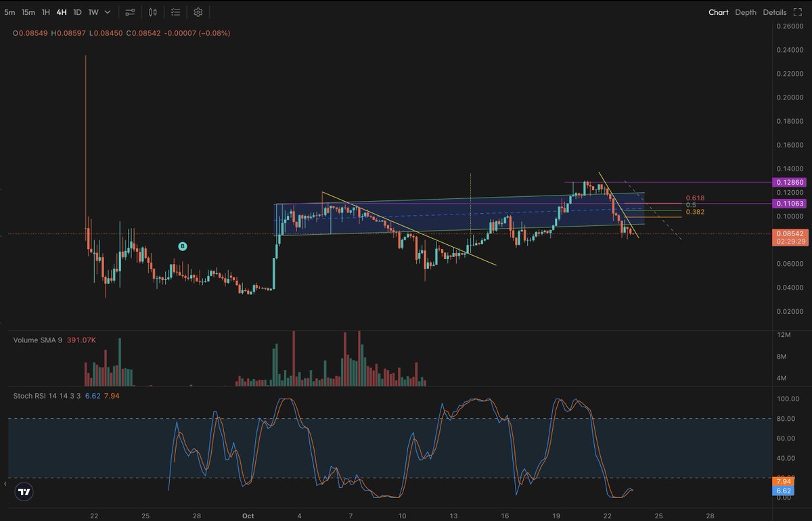The image size is (812, 521).
Task: Select the 15m timeframe
Action: (x=28, y=12)
